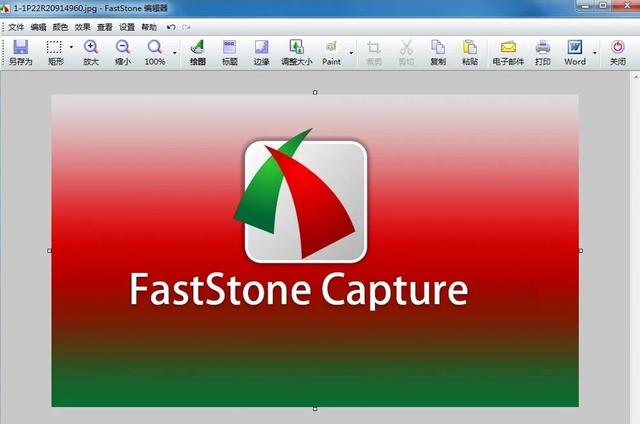
Task: Click the Print (打印) toolbar icon
Action: coord(543,52)
